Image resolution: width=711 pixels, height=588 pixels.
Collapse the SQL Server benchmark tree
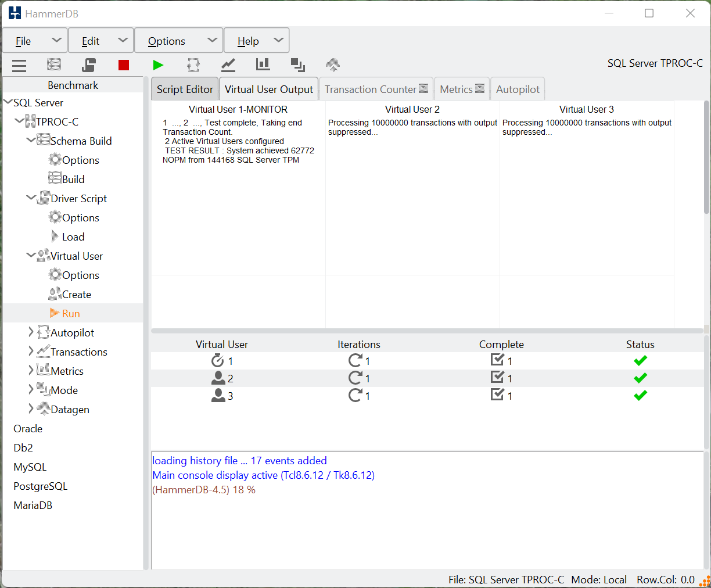point(8,102)
